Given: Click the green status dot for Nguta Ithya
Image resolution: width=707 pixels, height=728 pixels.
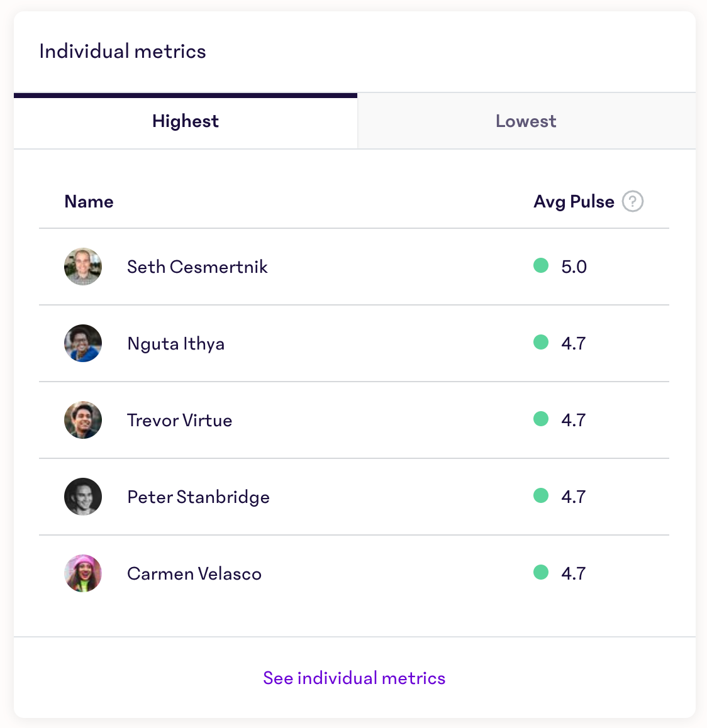Looking at the screenshot, I should tap(540, 343).
